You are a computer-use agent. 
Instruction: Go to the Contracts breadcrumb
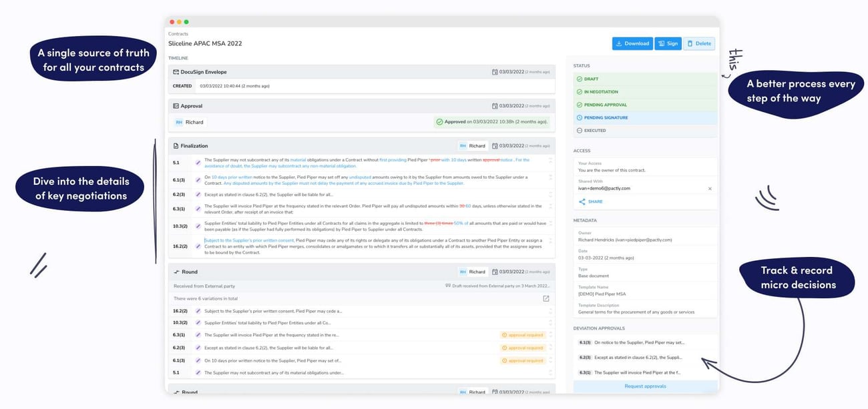178,33
